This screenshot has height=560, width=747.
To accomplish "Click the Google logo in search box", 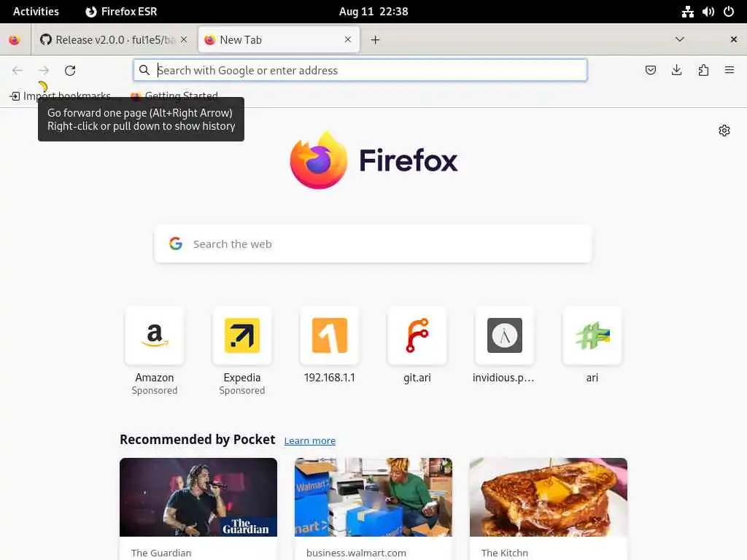I will point(176,244).
